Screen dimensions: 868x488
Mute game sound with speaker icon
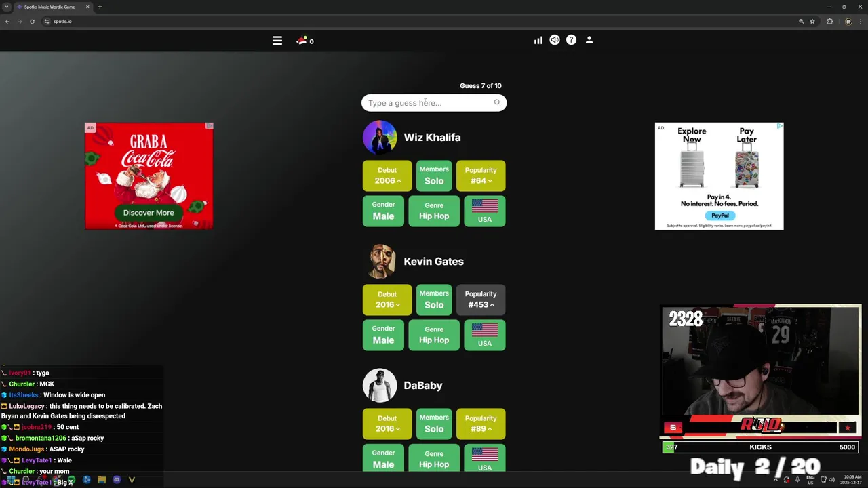[x=555, y=40]
